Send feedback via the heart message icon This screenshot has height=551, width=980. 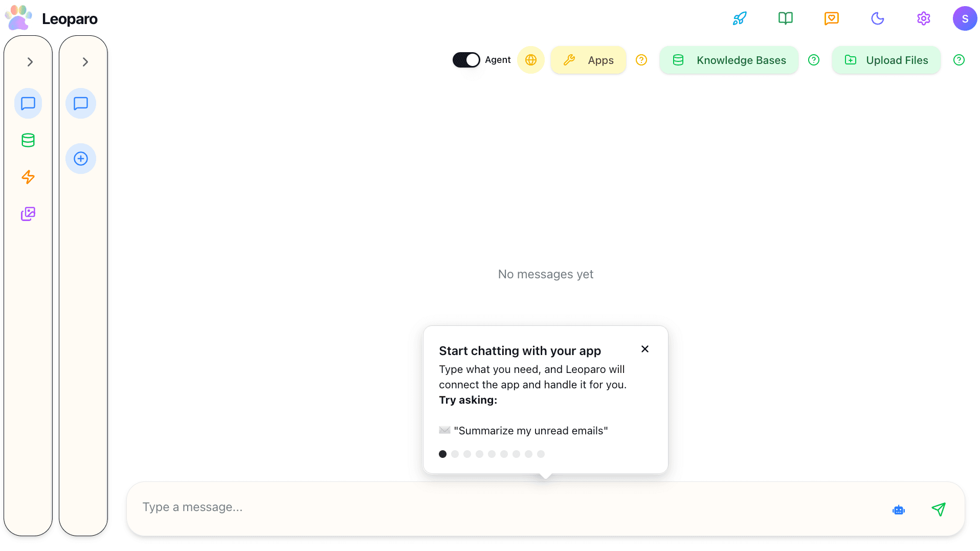831,18
